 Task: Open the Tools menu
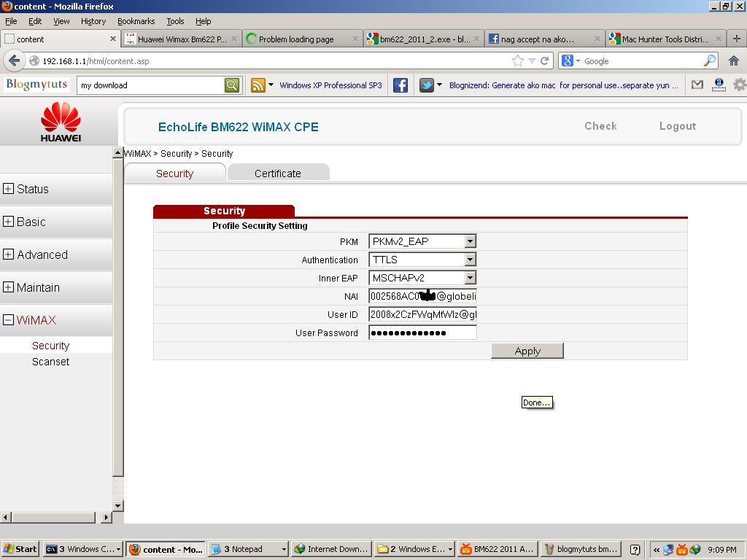pos(175,21)
